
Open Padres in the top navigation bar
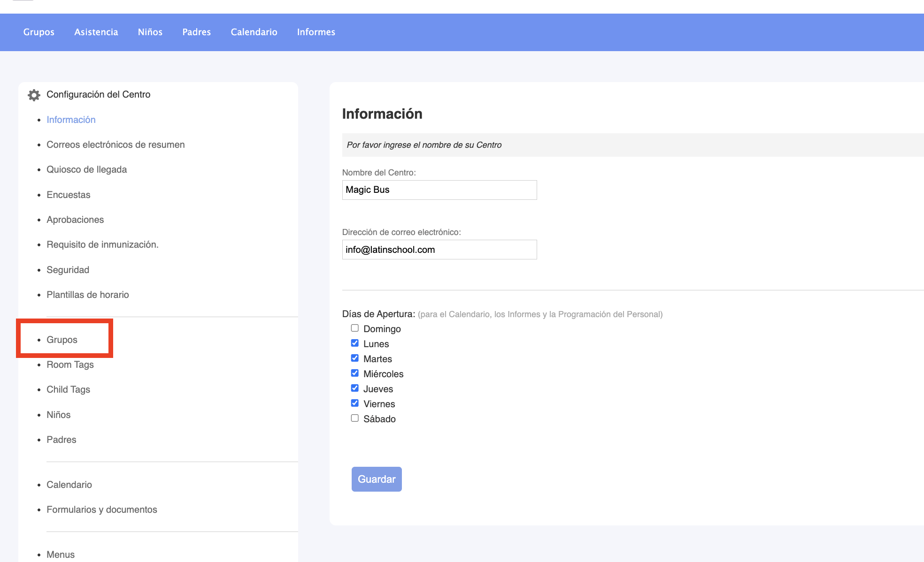197,32
